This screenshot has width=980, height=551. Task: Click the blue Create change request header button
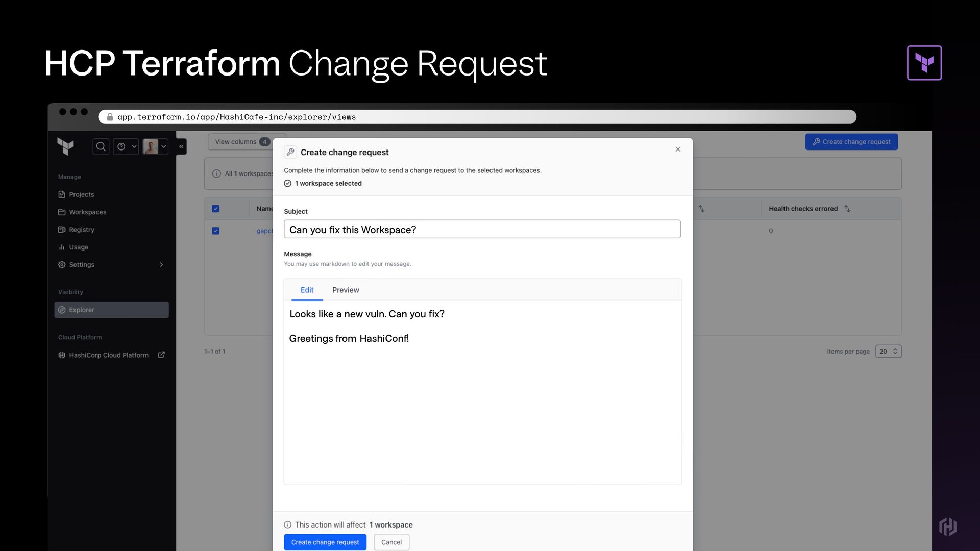851,142
